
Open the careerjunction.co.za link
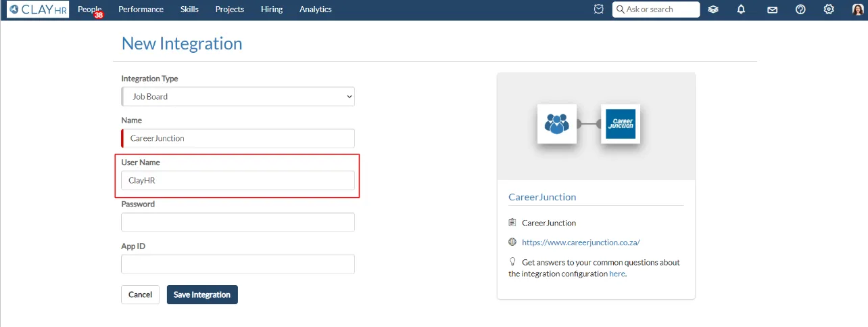[581, 242]
